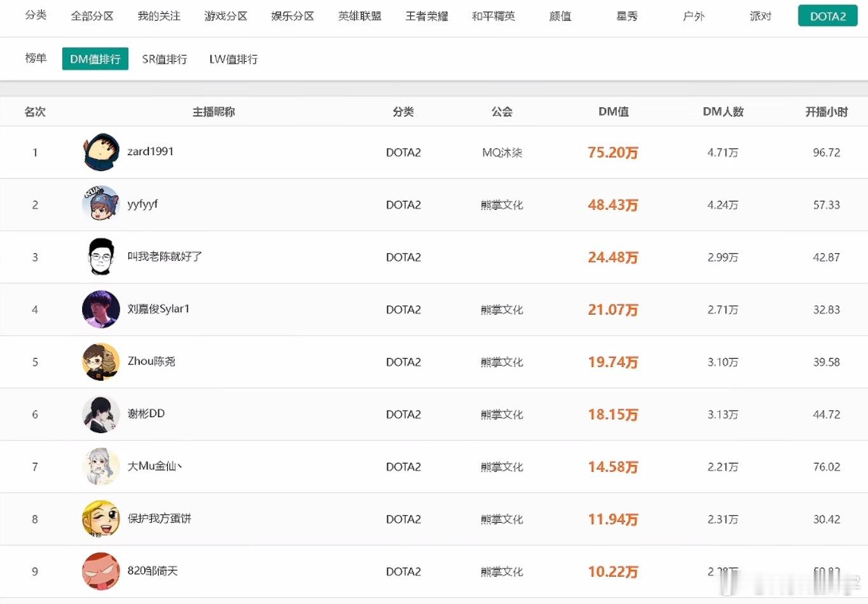868x604 pixels.
Task: Click DM value 18.15万
Action: [x=613, y=415]
